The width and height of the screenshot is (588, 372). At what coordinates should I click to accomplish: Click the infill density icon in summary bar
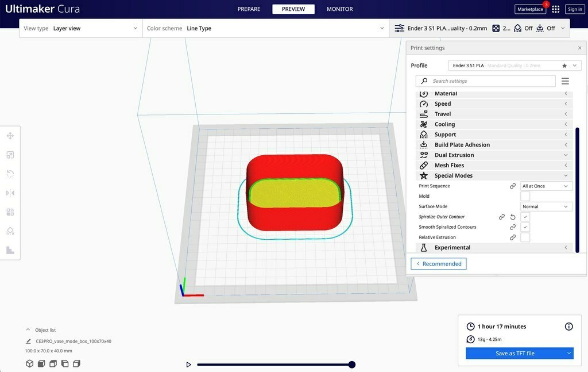tap(496, 28)
